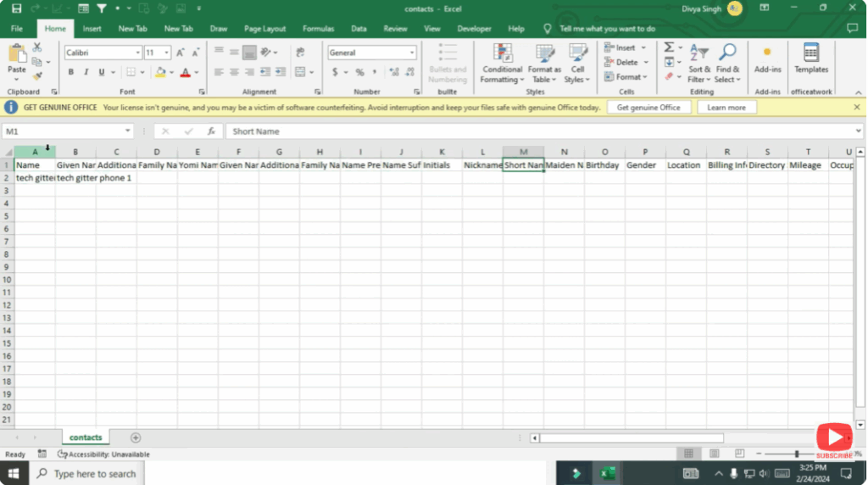Open Sort & Filter menu

(x=699, y=64)
